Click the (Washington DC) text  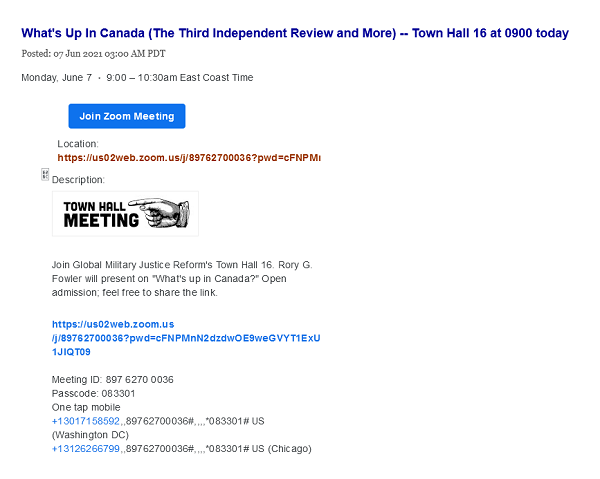[90, 436]
